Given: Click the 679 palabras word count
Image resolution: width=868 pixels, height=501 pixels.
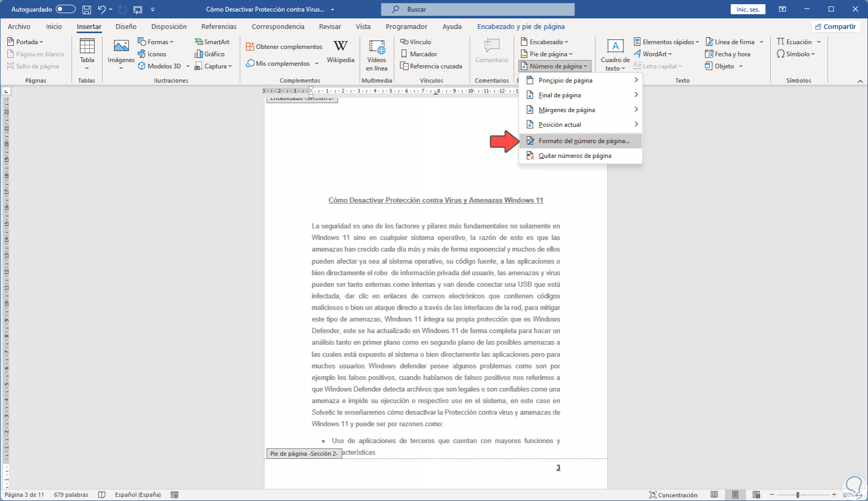Looking at the screenshot, I should (71, 495).
